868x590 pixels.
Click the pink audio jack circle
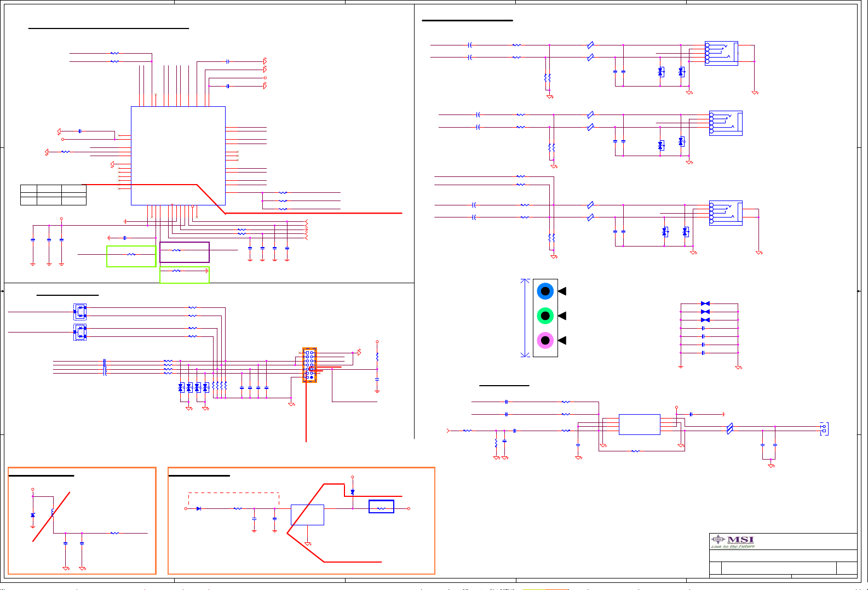coord(545,340)
